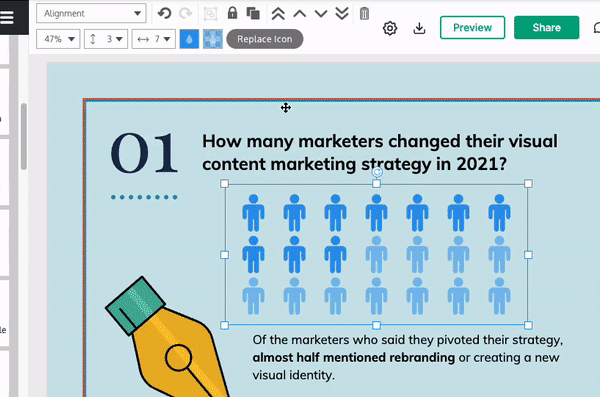Open settings gear icon
Image resolution: width=600 pixels, height=397 pixels.
390,28
